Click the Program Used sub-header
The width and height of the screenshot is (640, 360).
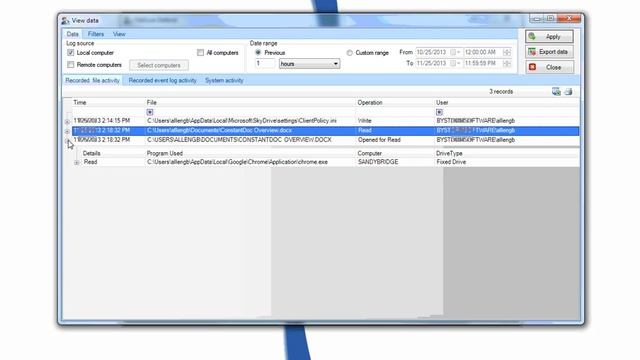pyautogui.click(x=165, y=153)
